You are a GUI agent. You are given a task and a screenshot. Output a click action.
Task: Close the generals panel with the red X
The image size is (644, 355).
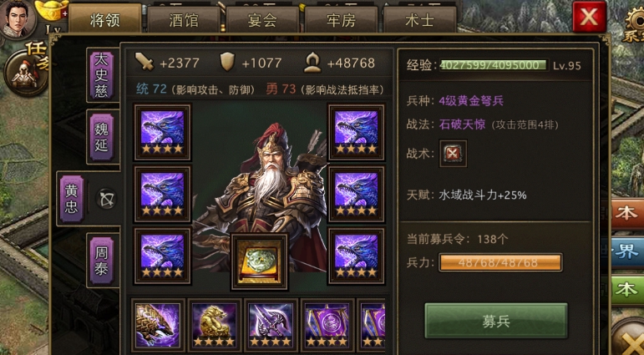click(590, 17)
